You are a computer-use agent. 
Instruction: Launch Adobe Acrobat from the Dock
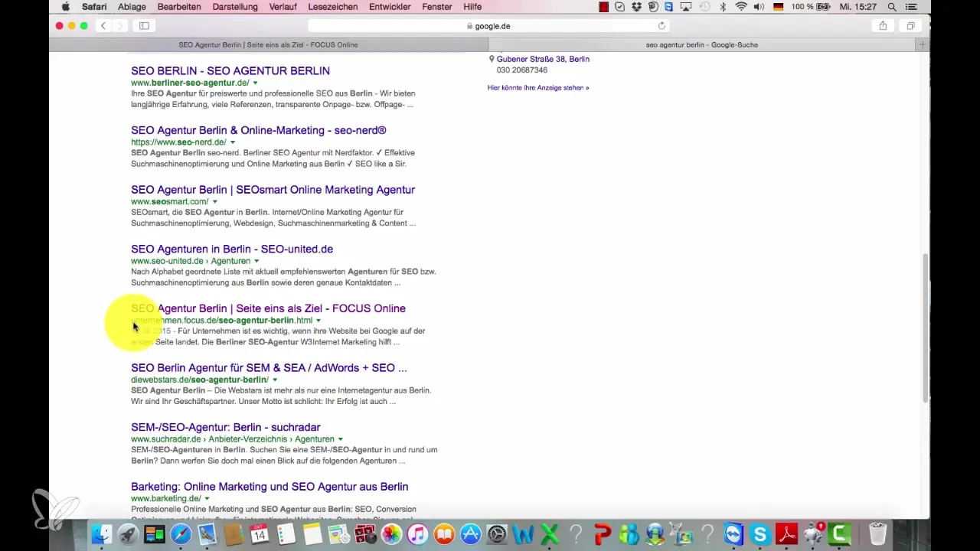point(786,533)
